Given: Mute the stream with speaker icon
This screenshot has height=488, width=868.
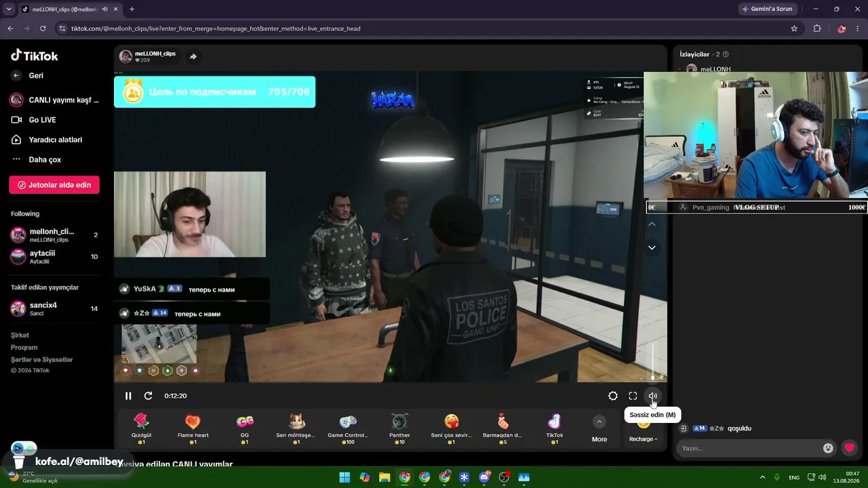Looking at the screenshot, I should point(652,396).
